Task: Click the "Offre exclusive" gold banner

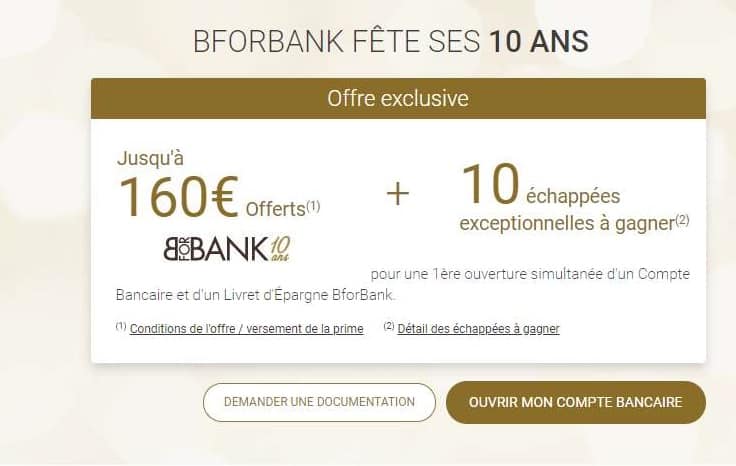Action: coord(398,99)
